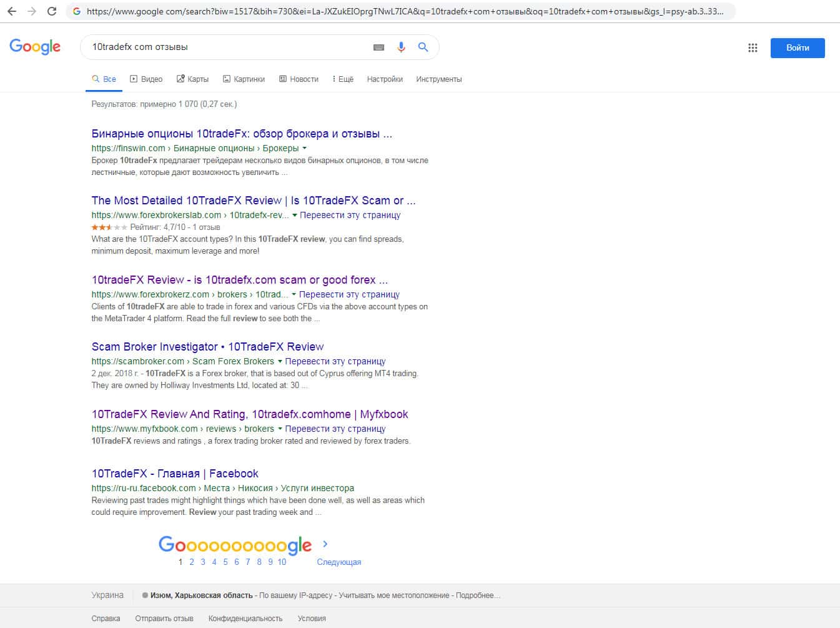This screenshot has height=628, width=840.
Task: Reload the current page
Action: click(x=52, y=11)
